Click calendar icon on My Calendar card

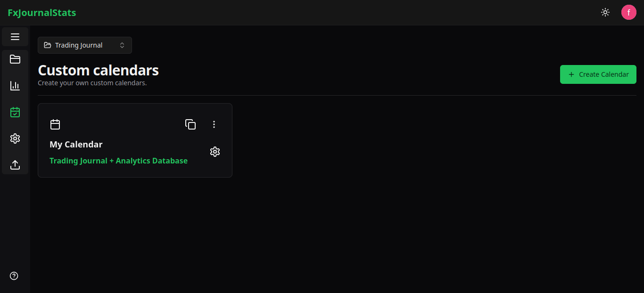55,124
